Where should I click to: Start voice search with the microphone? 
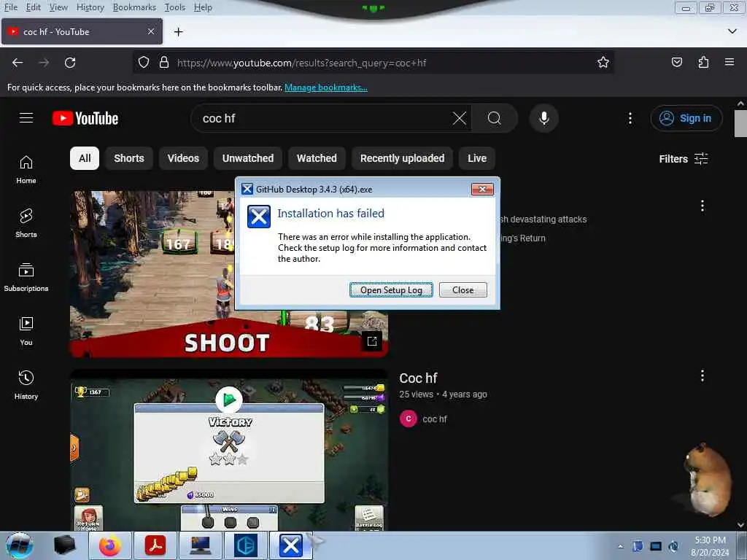(x=543, y=118)
